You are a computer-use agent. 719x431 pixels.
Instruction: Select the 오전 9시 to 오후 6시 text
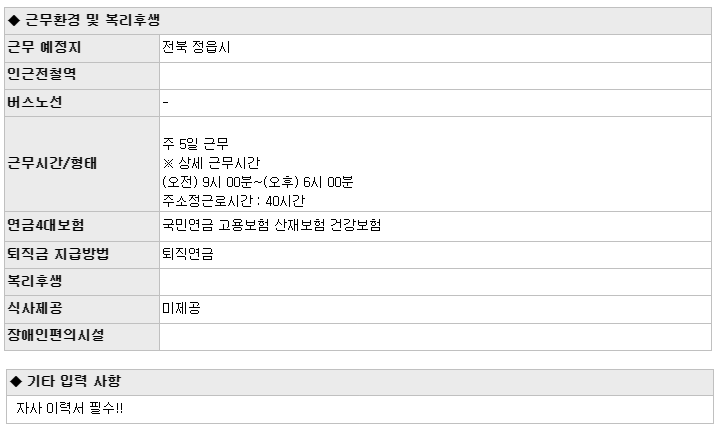pos(258,182)
